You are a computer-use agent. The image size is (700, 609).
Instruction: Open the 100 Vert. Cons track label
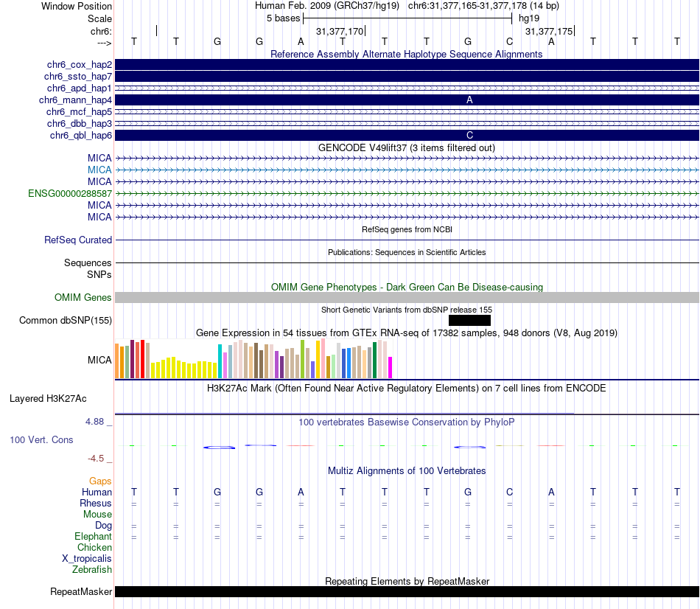tap(41, 440)
